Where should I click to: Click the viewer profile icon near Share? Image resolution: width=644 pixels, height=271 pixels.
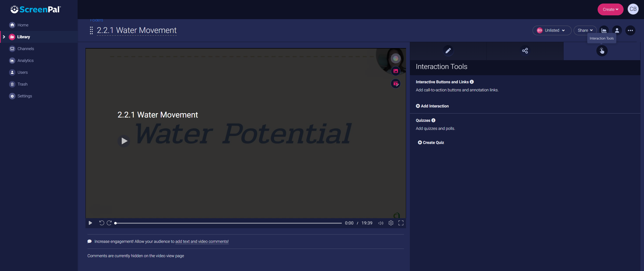(617, 30)
